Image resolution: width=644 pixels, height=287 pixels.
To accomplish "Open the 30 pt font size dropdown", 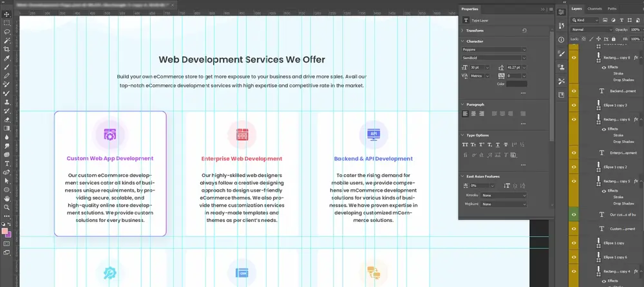I will (480, 68).
